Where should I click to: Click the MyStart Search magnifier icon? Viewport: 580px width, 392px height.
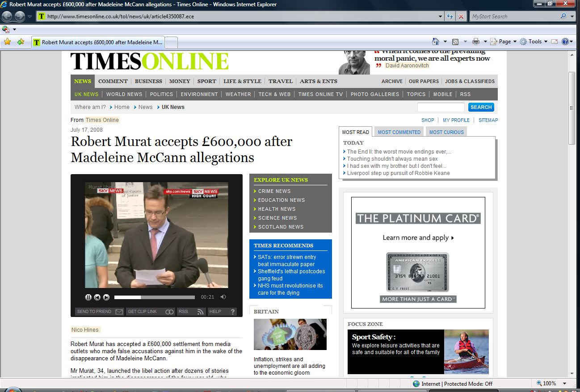click(563, 17)
